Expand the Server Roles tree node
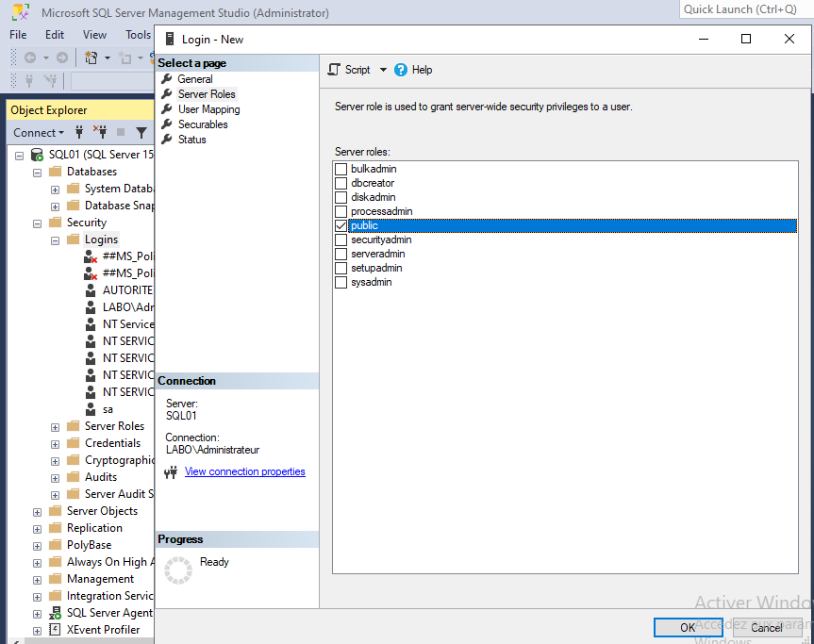The image size is (814, 644). pos(56,426)
